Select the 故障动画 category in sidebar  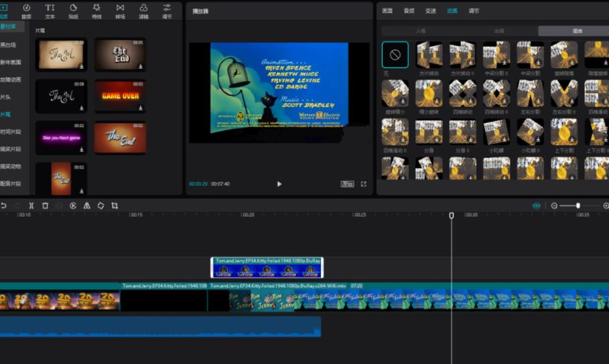pyautogui.click(x=11, y=80)
